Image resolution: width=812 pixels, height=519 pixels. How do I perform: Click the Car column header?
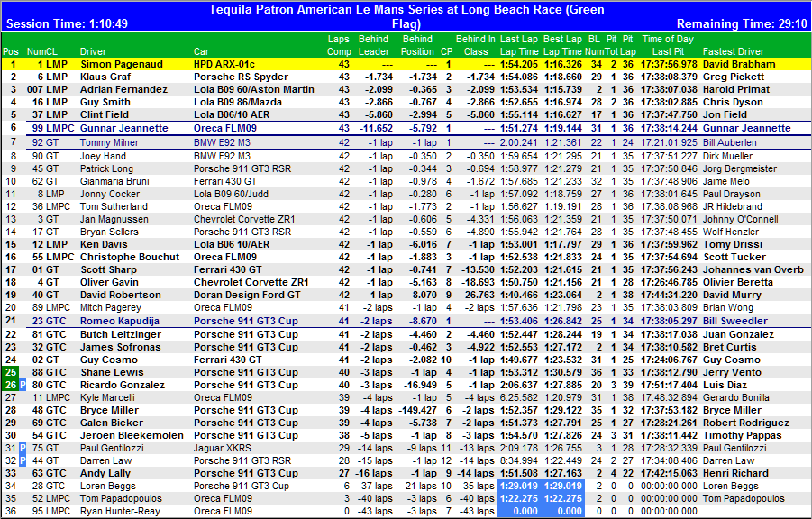201,51
